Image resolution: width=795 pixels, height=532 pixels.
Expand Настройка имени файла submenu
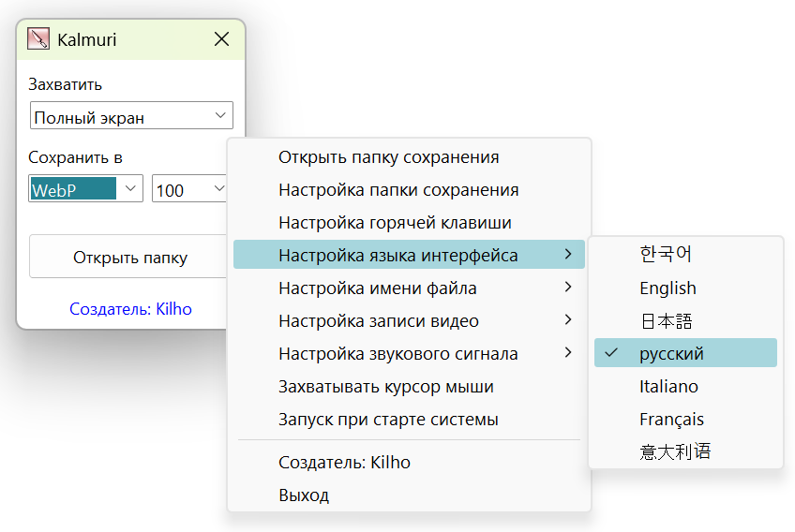(409, 288)
